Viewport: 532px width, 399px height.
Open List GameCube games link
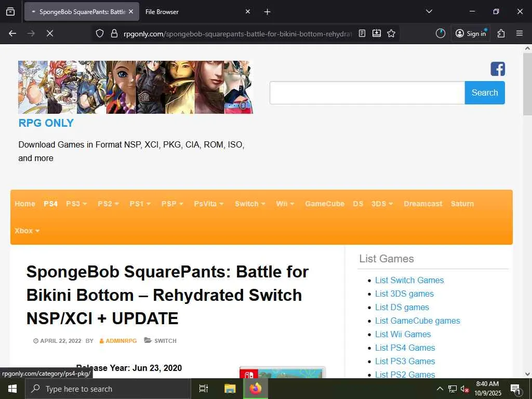(417, 321)
